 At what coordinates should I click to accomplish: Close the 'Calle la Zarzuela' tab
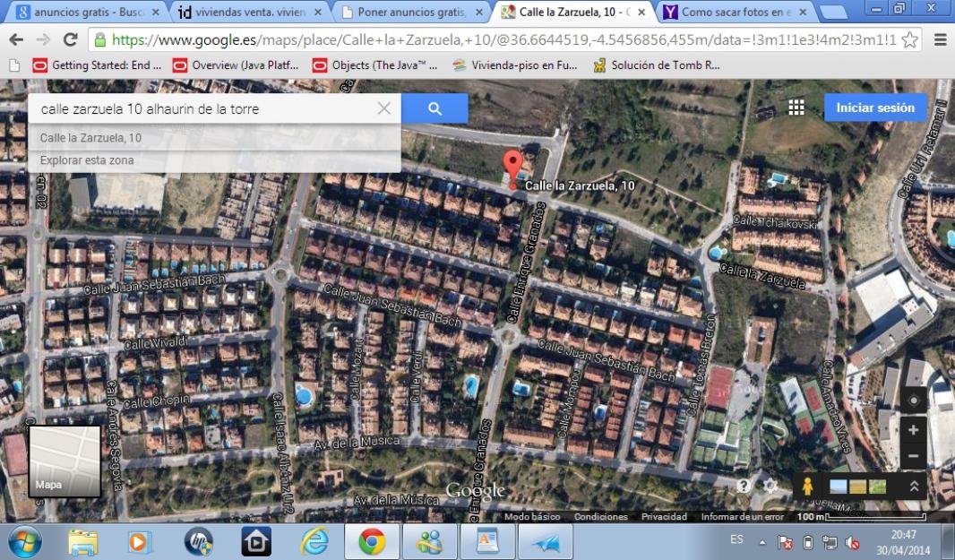tap(641, 12)
